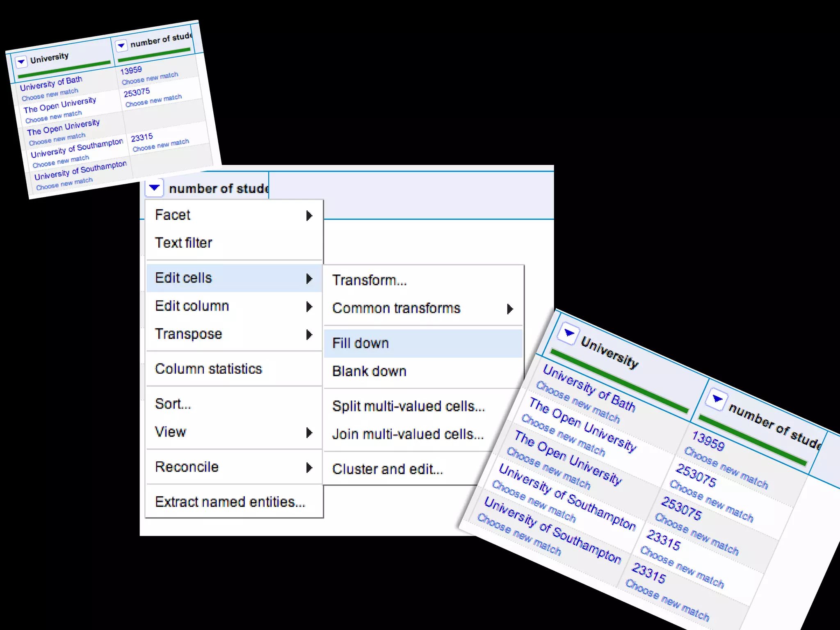Expand the Common transforms submenu

pos(510,309)
